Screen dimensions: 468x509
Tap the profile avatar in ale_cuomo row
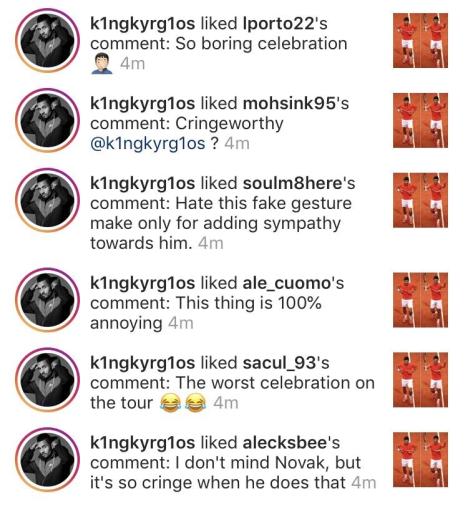(47, 300)
